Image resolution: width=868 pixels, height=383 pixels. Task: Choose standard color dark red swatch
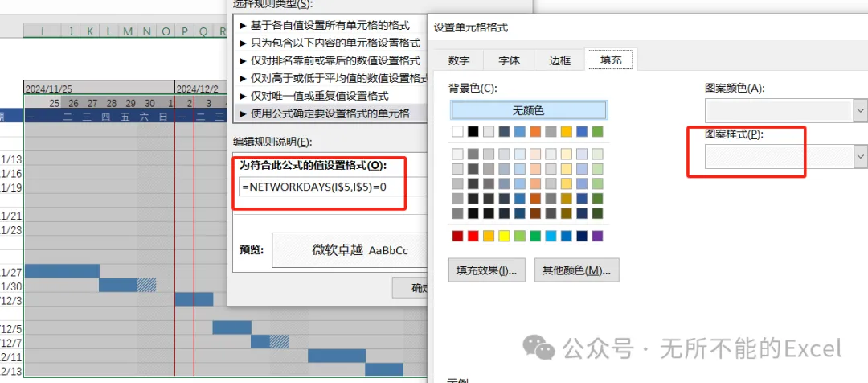457,236
